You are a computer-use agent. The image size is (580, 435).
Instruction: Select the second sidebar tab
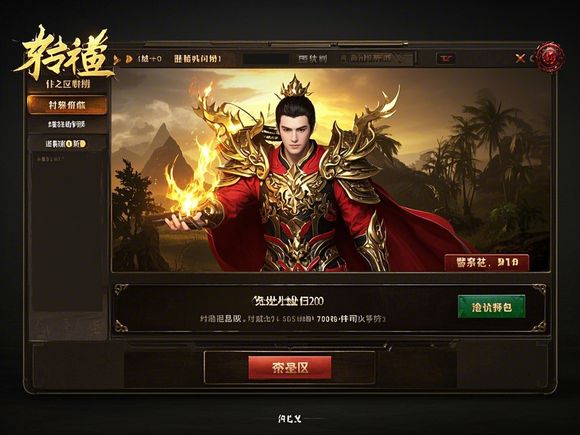67,124
